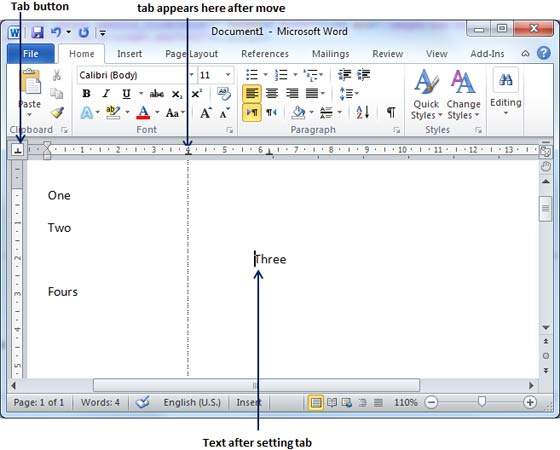Click the Save icon in quick access toolbar
The image size is (560, 450).
pos(37,33)
